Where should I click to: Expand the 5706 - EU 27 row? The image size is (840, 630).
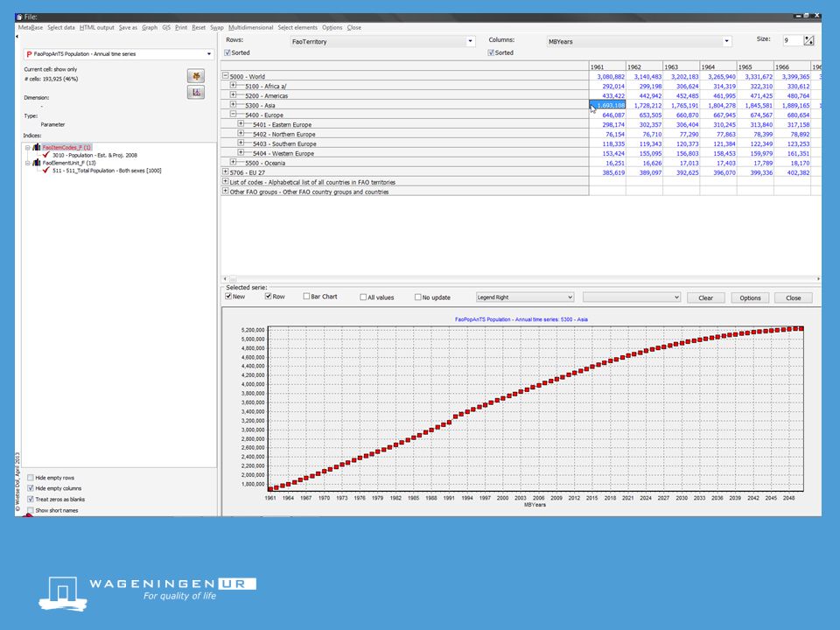(226, 172)
